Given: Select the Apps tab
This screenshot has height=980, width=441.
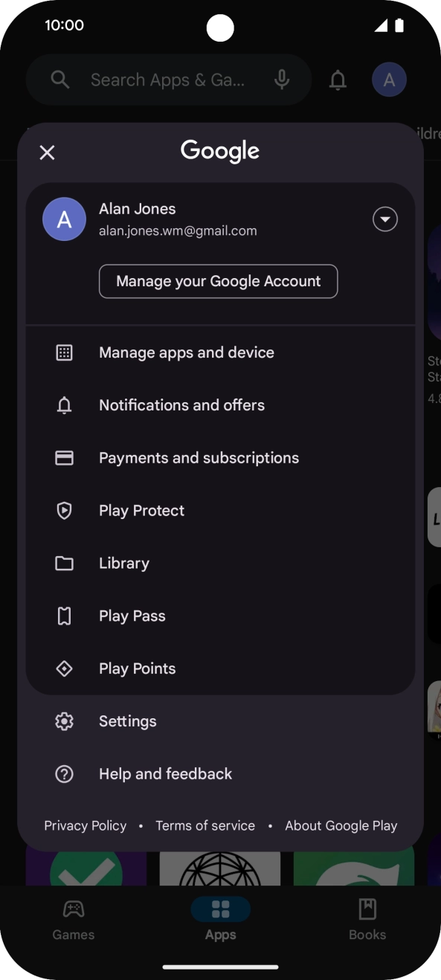Looking at the screenshot, I should [x=220, y=920].
